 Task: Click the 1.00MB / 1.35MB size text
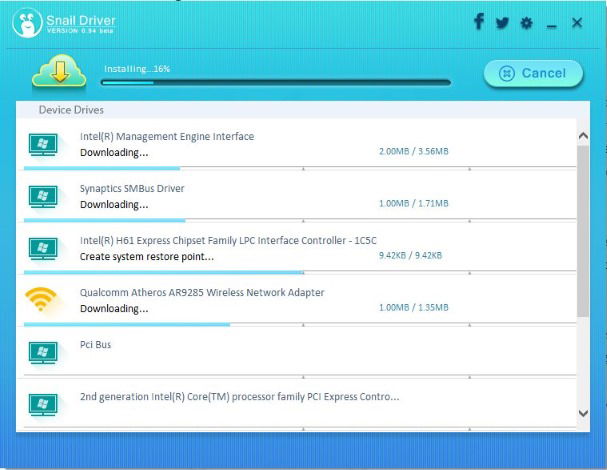coord(413,307)
